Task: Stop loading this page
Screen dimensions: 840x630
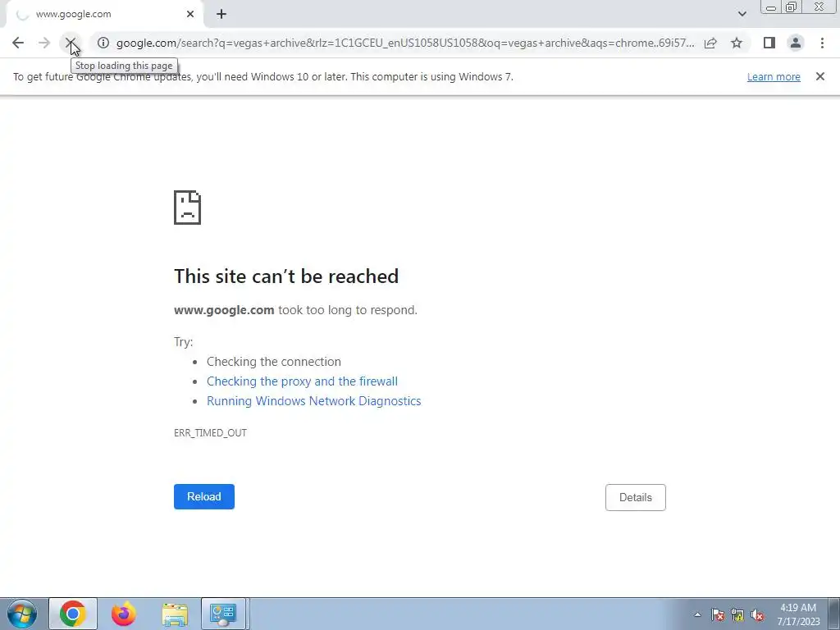Action: pos(70,43)
